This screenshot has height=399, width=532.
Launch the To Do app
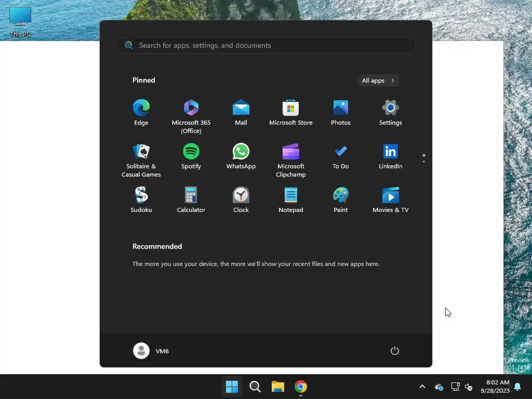coord(341,156)
